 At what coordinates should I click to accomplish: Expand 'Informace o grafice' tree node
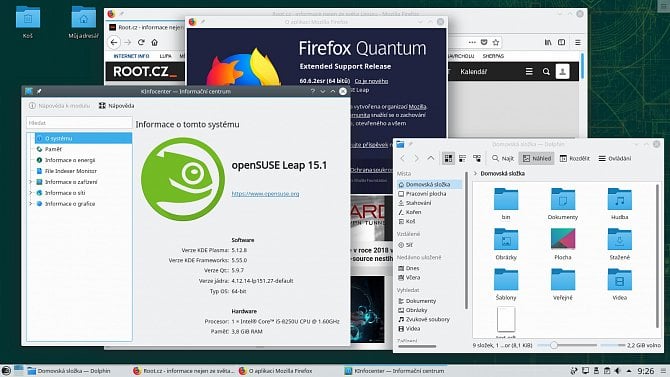(x=30, y=204)
